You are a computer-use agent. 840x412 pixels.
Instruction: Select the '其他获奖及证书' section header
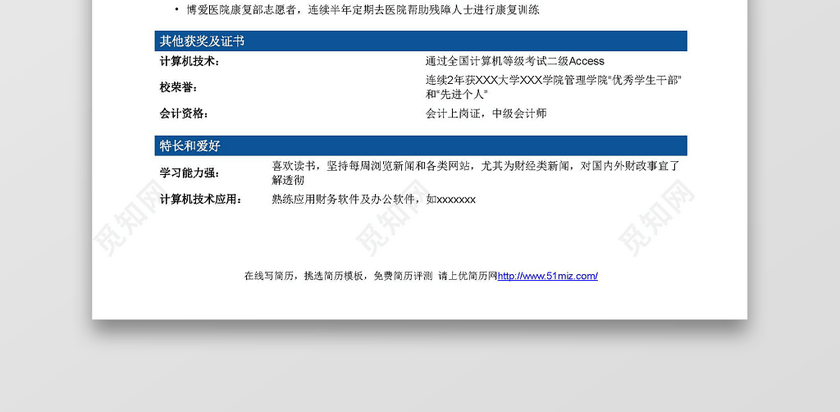pyautogui.click(x=421, y=41)
